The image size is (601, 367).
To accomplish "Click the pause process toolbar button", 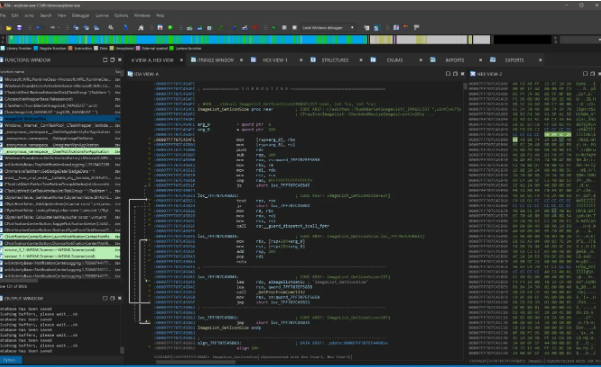I will [284, 28].
